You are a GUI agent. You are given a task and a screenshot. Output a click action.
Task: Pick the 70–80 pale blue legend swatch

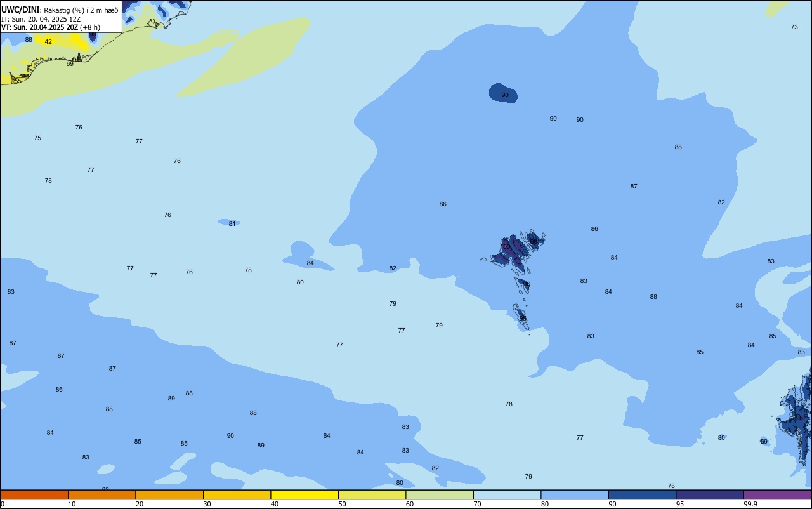click(x=507, y=494)
